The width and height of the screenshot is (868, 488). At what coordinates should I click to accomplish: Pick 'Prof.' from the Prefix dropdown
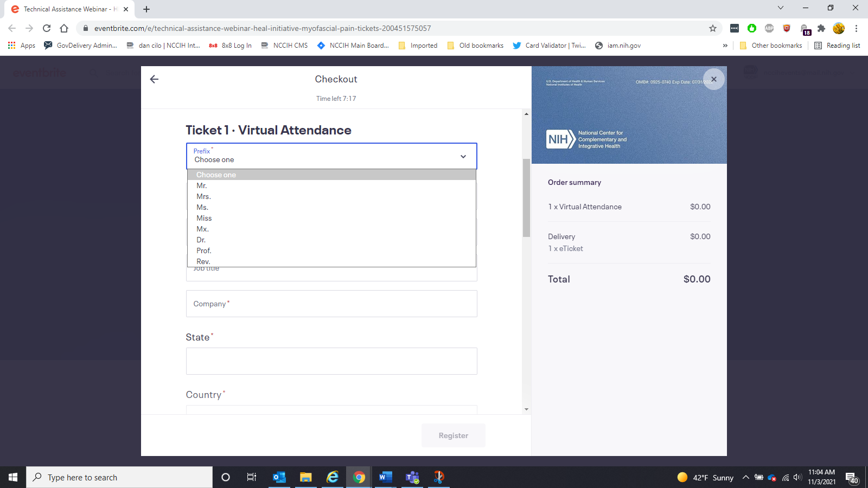pyautogui.click(x=204, y=251)
